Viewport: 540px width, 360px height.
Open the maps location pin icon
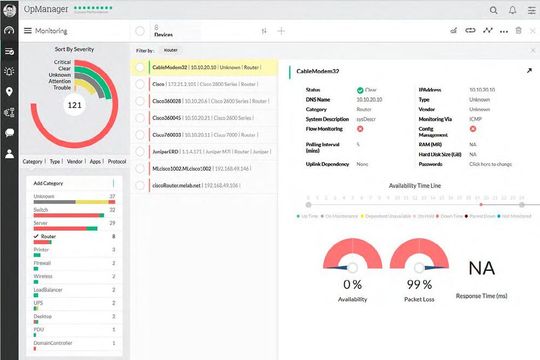[9, 92]
